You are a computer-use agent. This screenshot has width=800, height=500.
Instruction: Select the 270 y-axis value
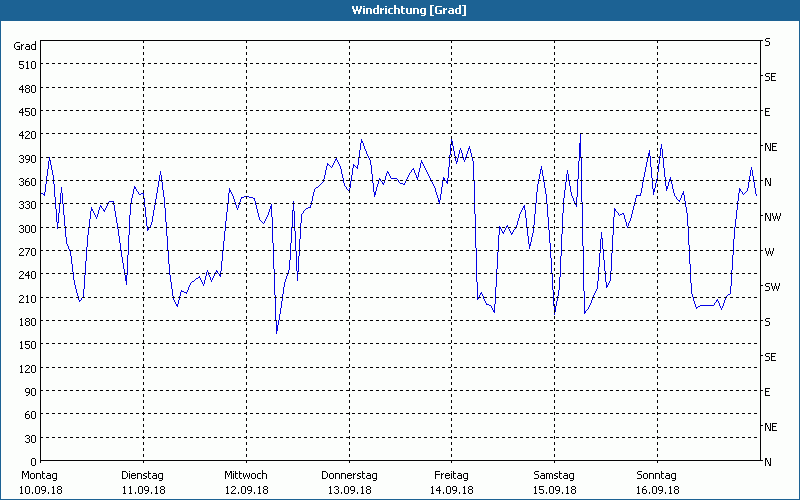coord(28,252)
